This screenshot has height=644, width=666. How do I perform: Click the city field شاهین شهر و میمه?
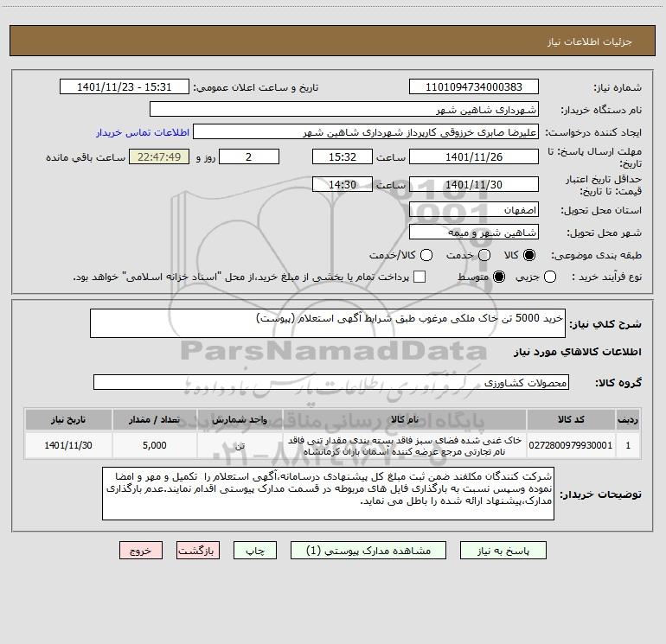click(474, 232)
